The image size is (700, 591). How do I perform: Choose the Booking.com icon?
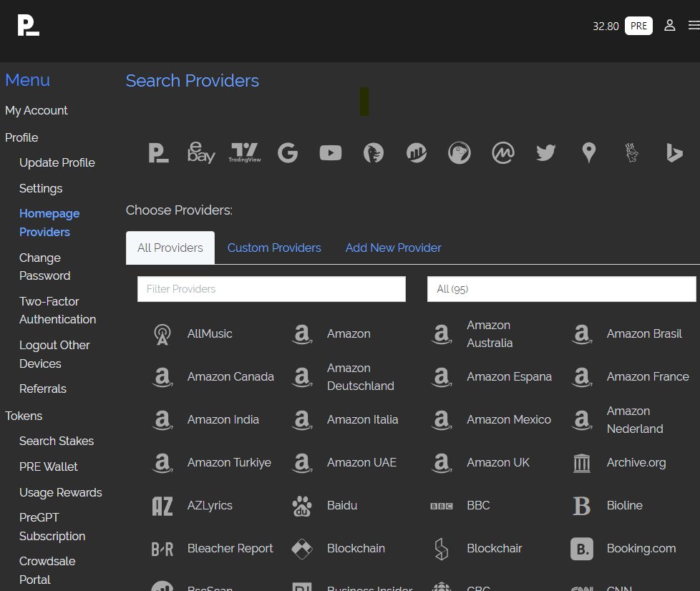pyautogui.click(x=582, y=549)
